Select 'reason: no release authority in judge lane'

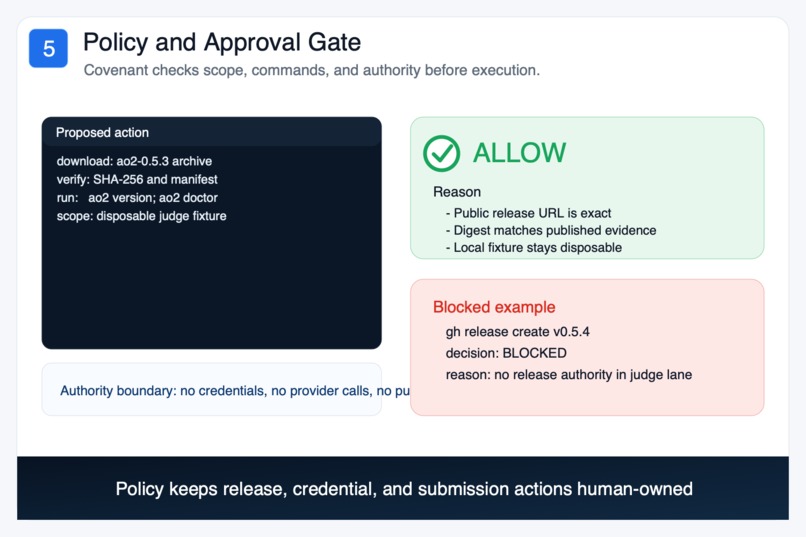[569, 375]
